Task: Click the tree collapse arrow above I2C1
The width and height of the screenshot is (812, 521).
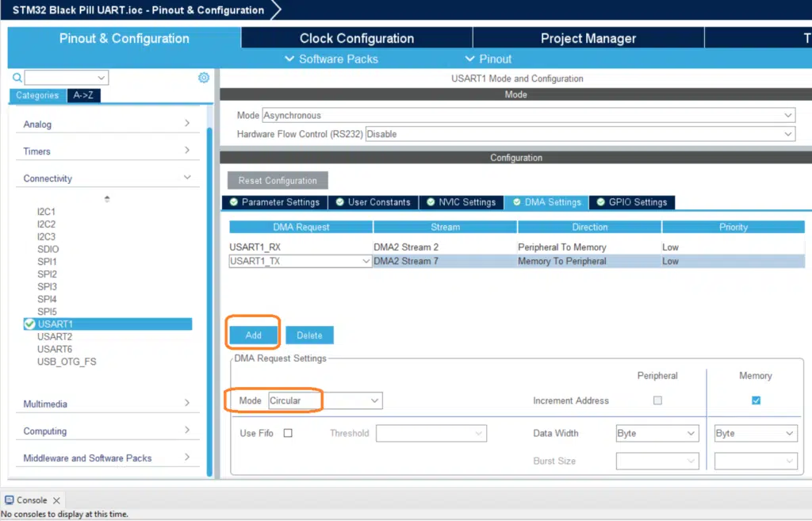Action: [107, 199]
